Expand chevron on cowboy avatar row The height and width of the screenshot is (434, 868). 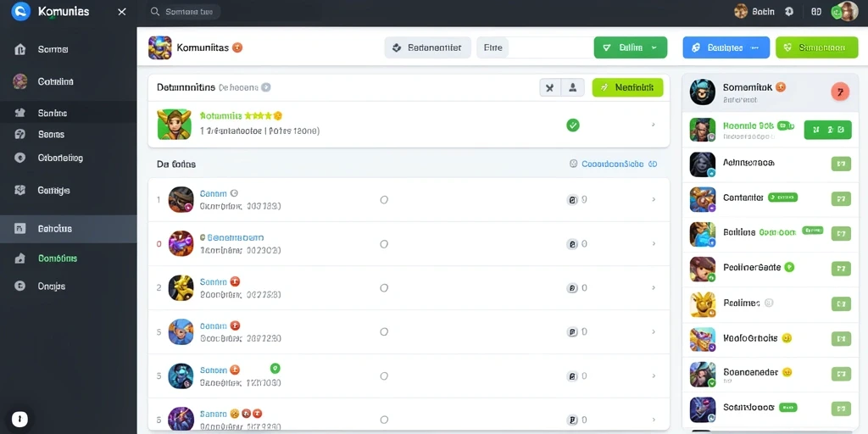[x=654, y=200]
